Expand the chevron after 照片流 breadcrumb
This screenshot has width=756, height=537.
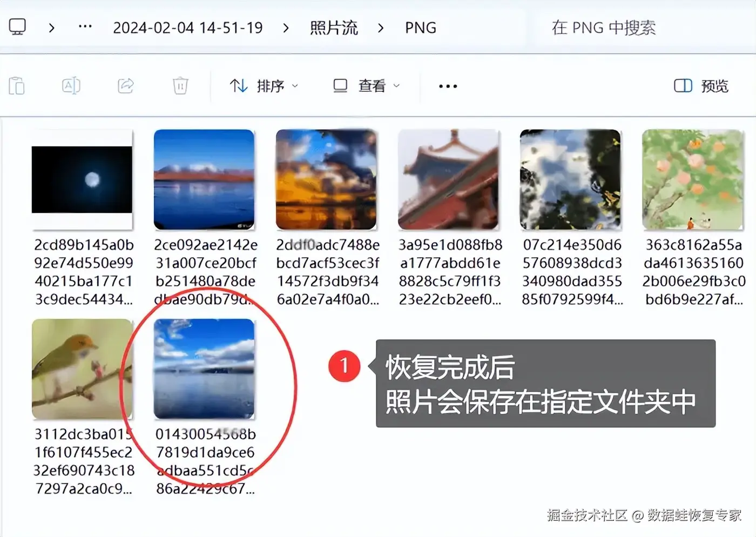click(381, 28)
